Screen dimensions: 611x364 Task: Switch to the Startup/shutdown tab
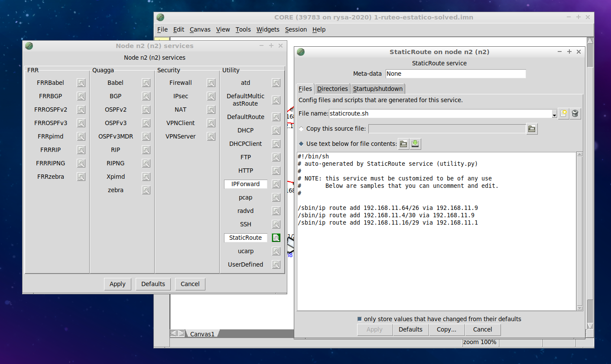(378, 89)
